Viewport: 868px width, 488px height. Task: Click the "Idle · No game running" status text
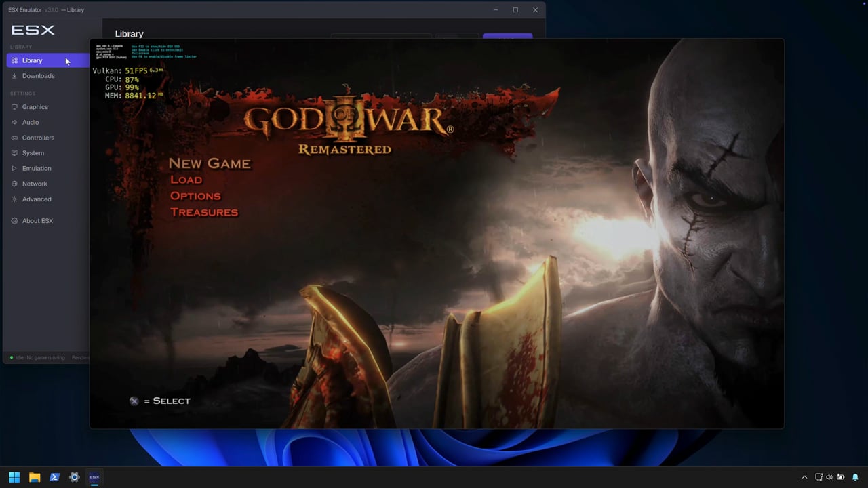(x=40, y=357)
